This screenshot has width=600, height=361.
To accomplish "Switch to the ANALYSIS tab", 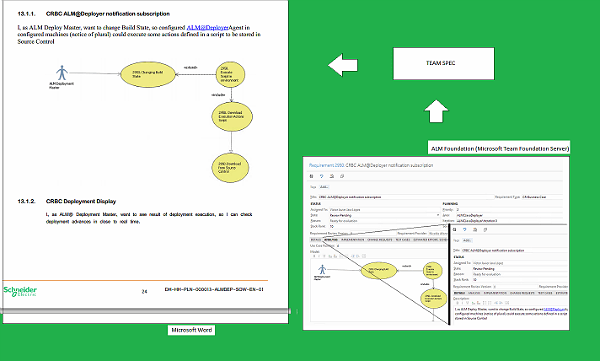I will (331, 240).
